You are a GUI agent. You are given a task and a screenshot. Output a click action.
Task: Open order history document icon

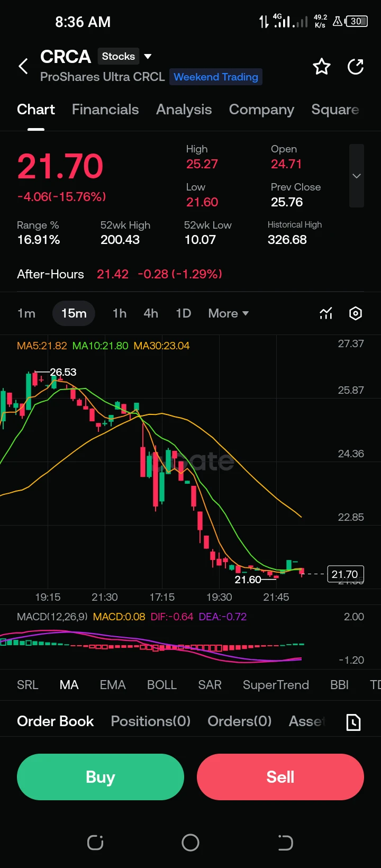[353, 722]
